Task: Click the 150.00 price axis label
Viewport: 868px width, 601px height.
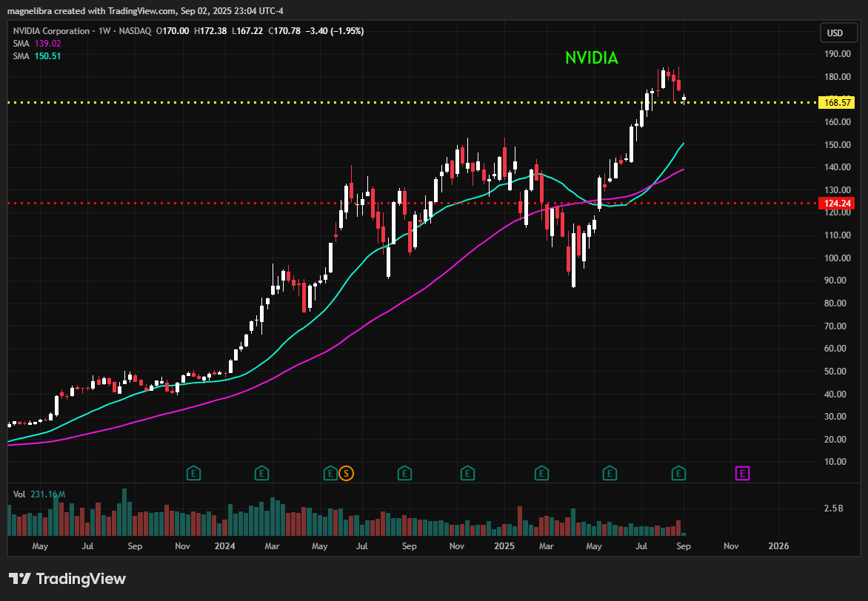Action: tap(838, 144)
